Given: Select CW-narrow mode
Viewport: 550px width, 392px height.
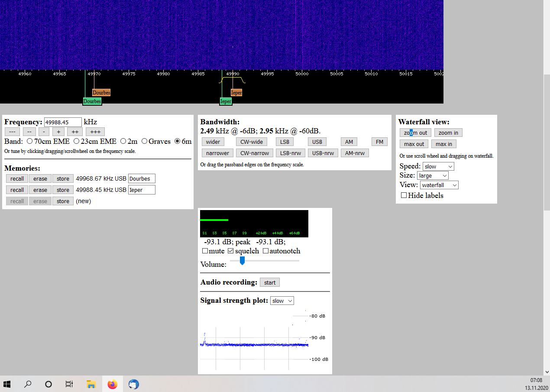Looking at the screenshot, I should (255, 153).
